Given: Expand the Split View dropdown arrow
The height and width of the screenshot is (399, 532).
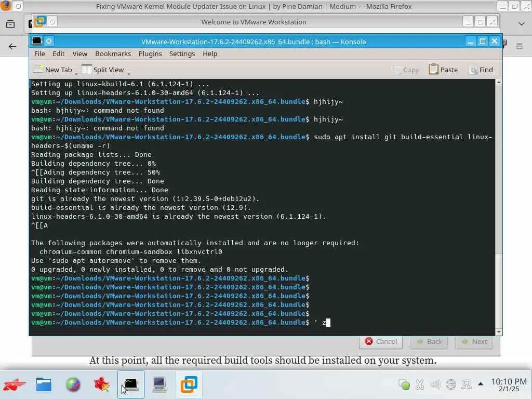Looking at the screenshot, I should [x=129, y=73].
